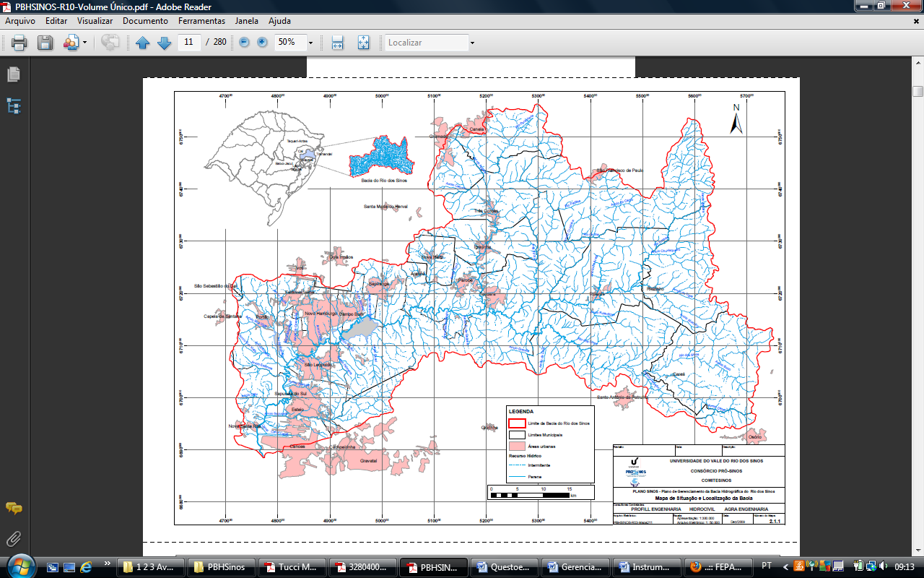This screenshot has width=924, height=578.
Task: Click the map's LEGENDA title
Action: 520,411
